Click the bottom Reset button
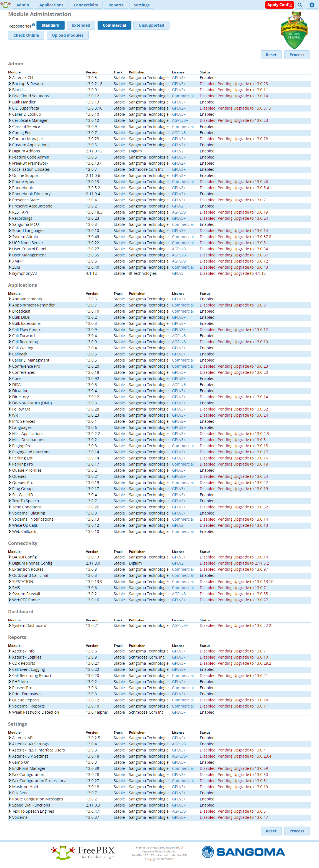 tap(271, 831)
